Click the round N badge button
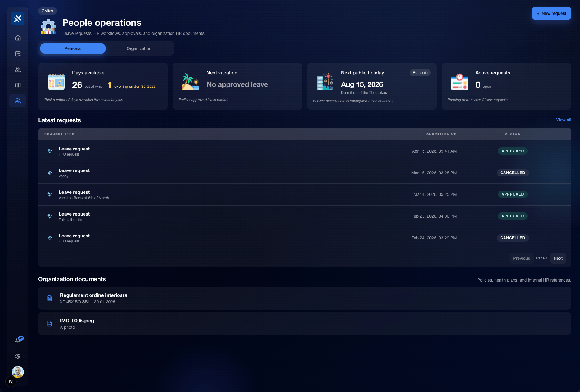The image size is (580, 392). pyautogui.click(x=11, y=381)
